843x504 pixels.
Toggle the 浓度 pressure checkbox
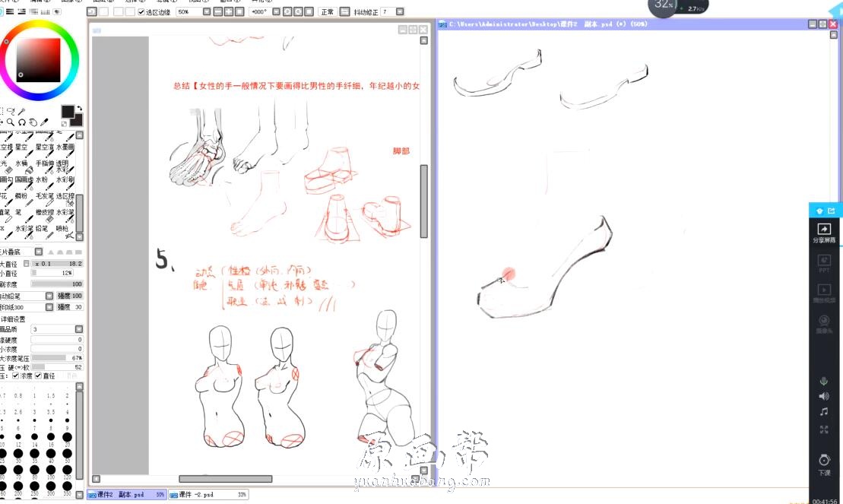tap(16, 376)
